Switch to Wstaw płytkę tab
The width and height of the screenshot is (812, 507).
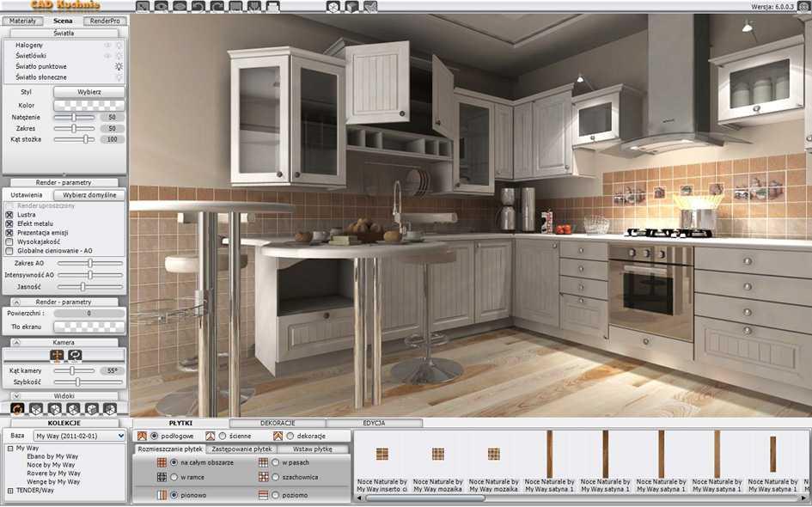[313, 449]
